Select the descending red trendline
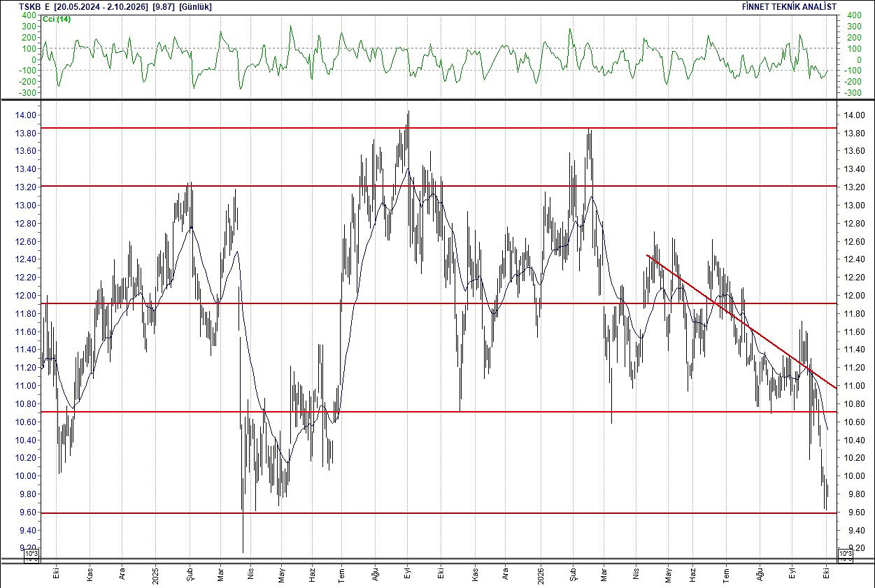The image size is (875, 588). 741,322
